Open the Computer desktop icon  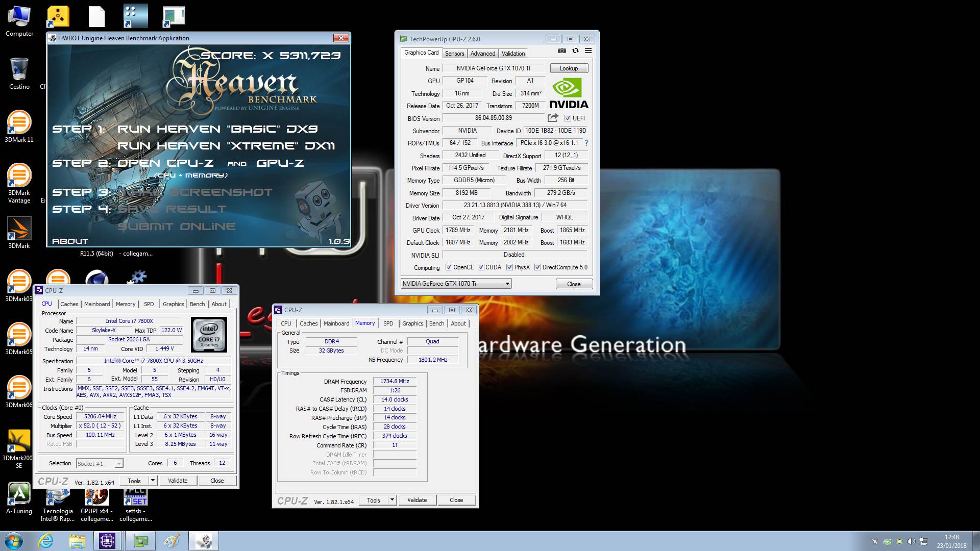click(x=19, y=21)
